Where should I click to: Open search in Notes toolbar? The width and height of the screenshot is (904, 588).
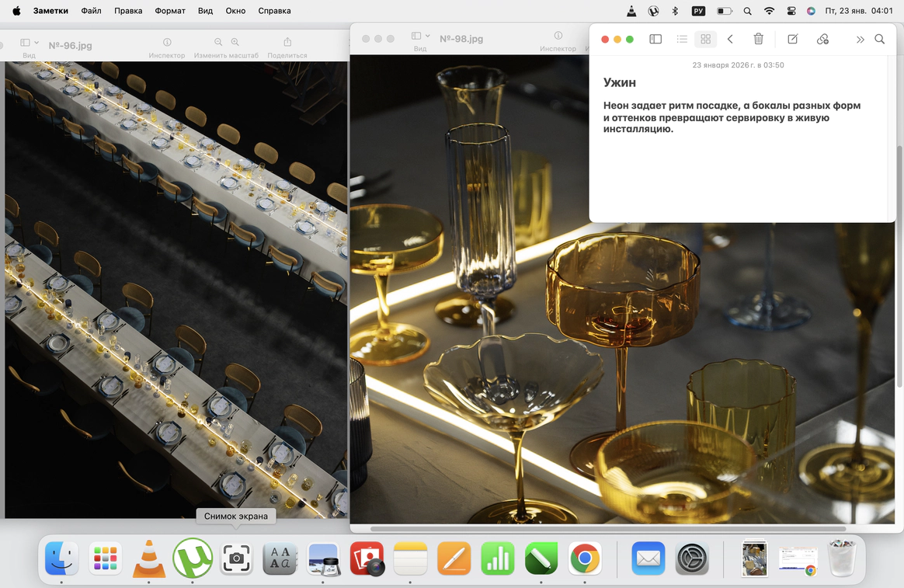point(880,40)
